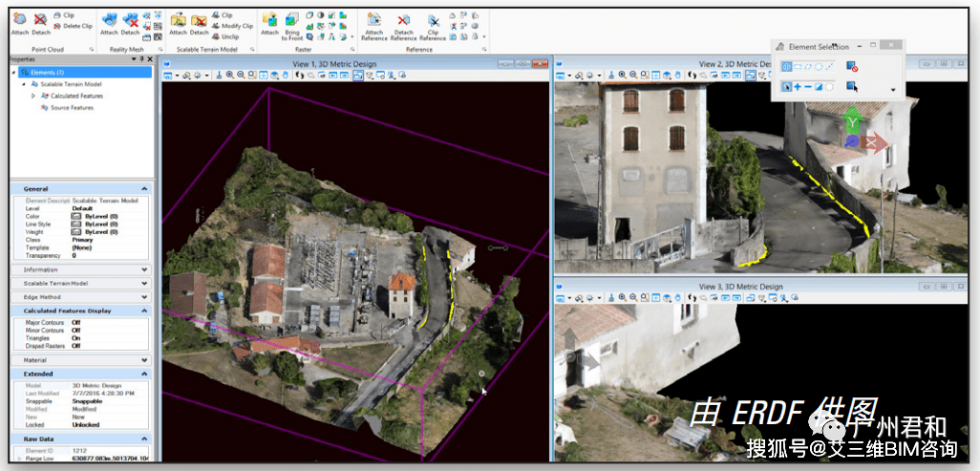Click Zoom Out icon in View 1 toolbar

(241, 75)
